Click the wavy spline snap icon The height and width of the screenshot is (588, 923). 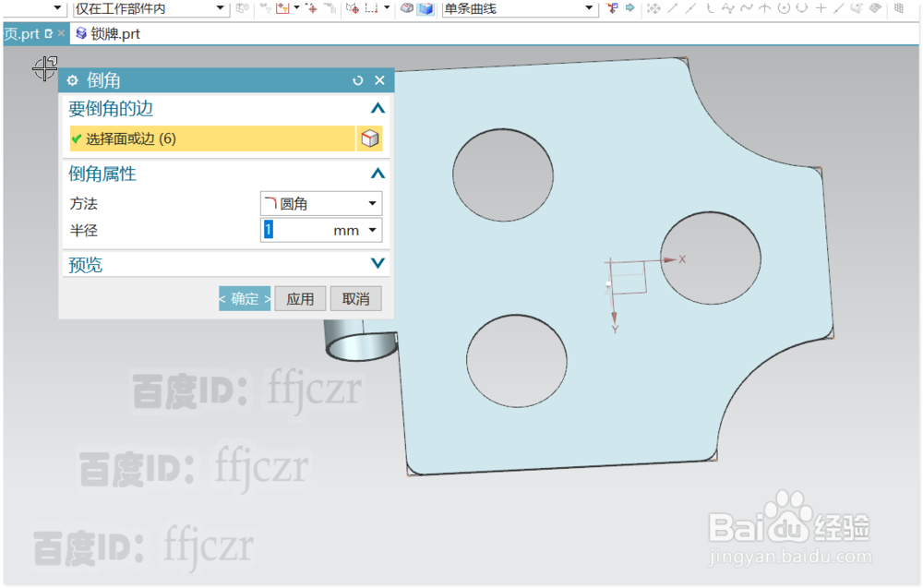pos(747,8)
